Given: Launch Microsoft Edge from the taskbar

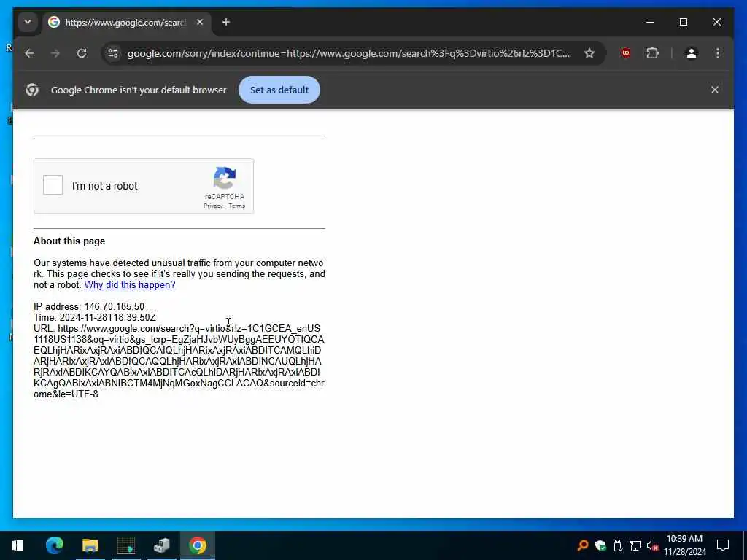Looking at the screenshot, I should coord(54,545).
